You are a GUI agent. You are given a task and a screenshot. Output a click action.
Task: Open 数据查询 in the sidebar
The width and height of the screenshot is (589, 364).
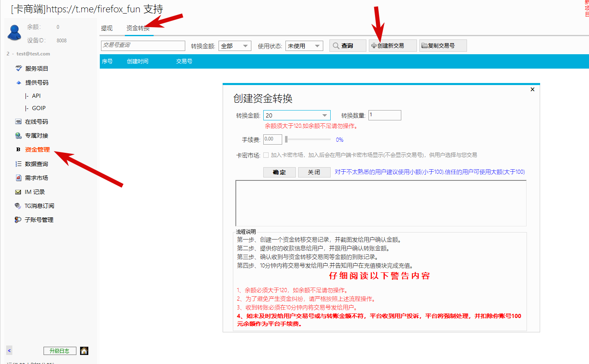point(36,164)
